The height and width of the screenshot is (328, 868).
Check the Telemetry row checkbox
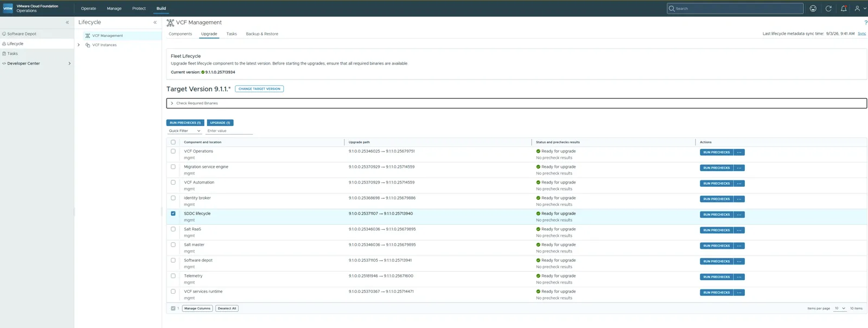(x=173, y=276)
